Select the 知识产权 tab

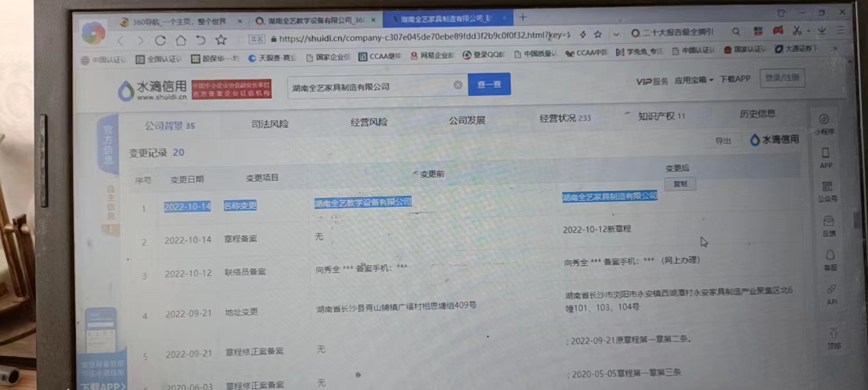(x=662, y=116)
